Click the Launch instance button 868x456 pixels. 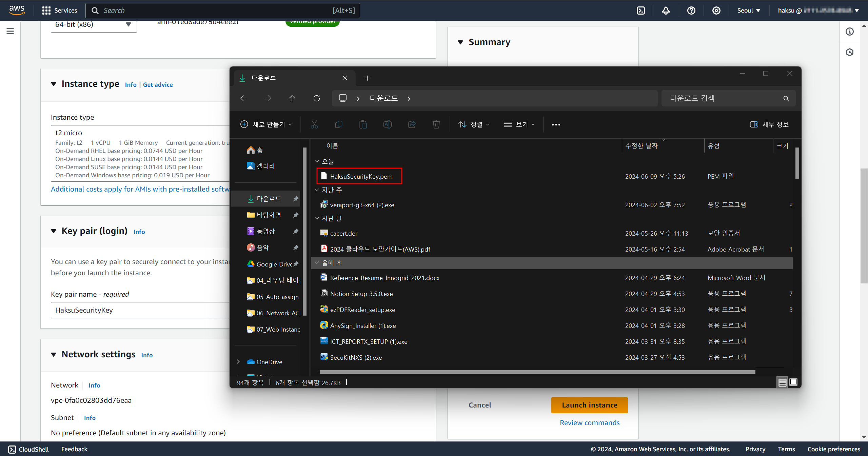point(589,405)
